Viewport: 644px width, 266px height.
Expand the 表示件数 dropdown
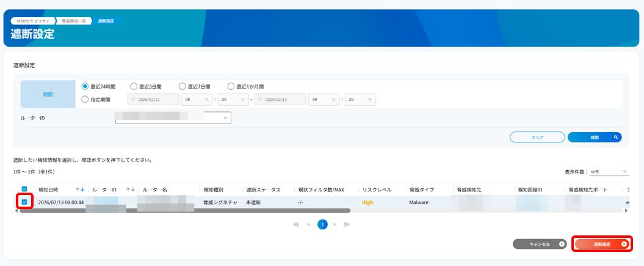pyautogui.click(x=604, y=172)
